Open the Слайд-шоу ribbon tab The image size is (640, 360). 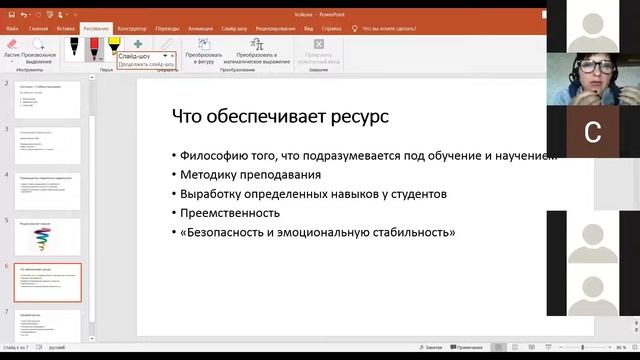tap(234, 29)
